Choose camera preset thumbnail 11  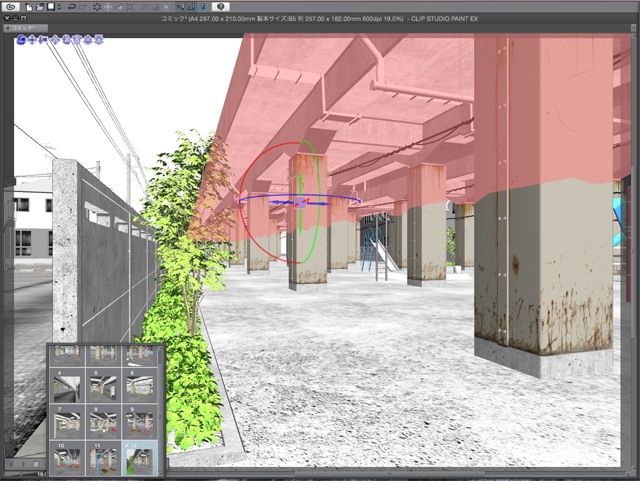[x=103, y=458]
